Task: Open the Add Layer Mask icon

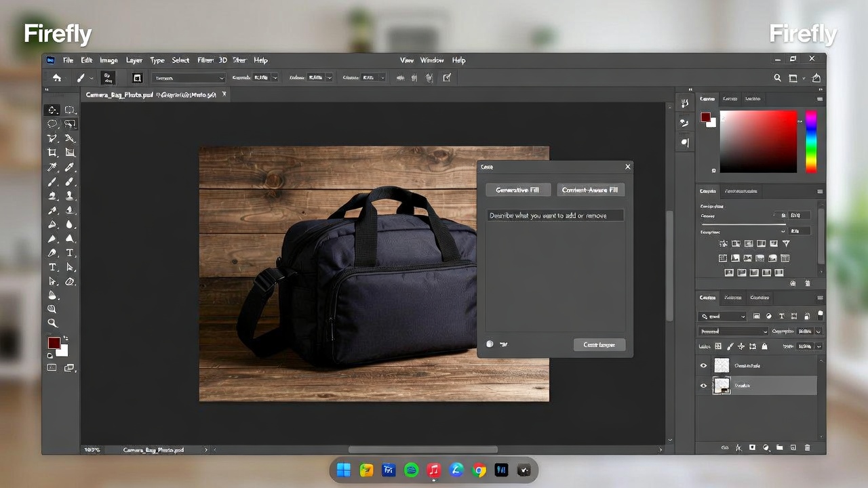Action: point(753,447)
